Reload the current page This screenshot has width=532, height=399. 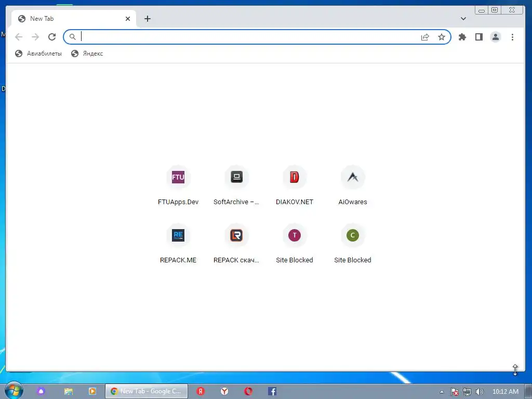pyautogui.click(x=52, y=37)
